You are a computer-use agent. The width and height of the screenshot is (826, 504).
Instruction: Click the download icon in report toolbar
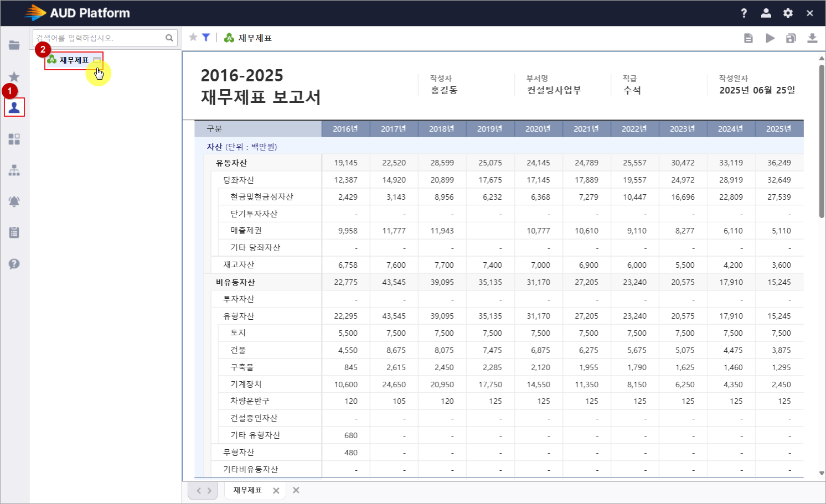[x=812, y=38]
